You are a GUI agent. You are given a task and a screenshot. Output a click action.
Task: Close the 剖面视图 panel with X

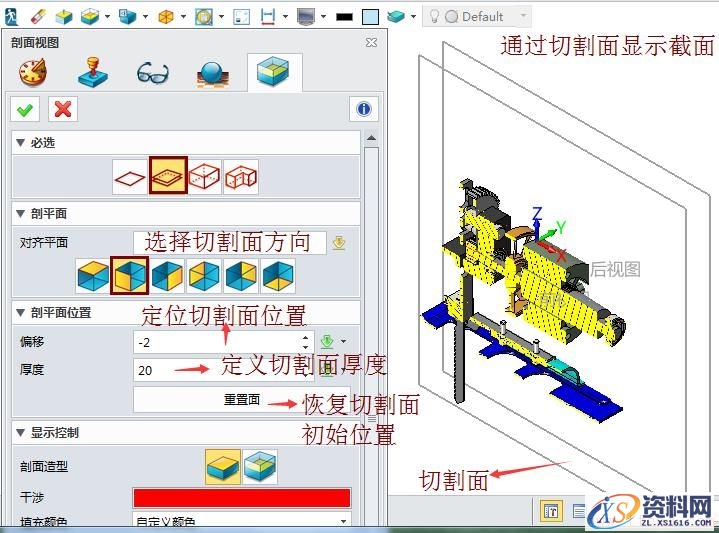pos(371,43)
